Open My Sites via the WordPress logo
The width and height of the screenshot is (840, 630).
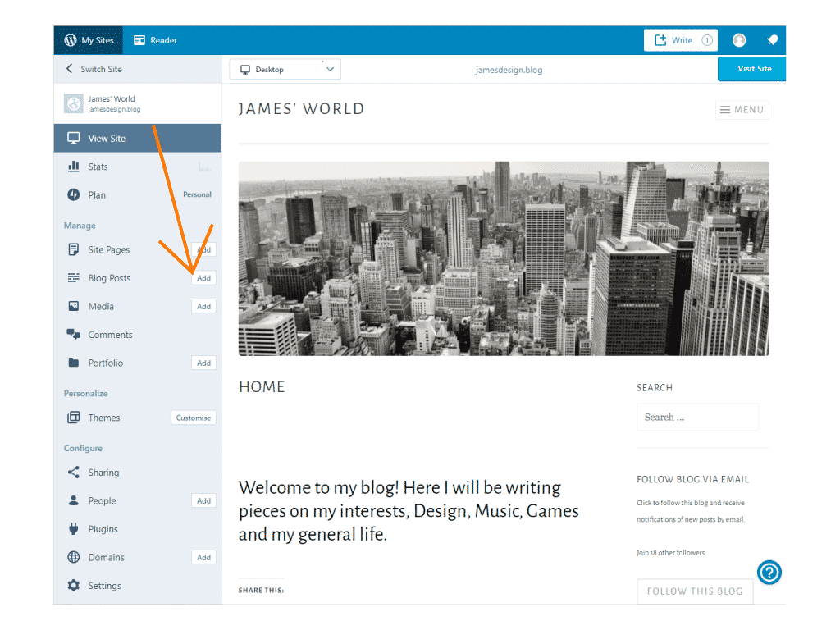click(71, 40)
